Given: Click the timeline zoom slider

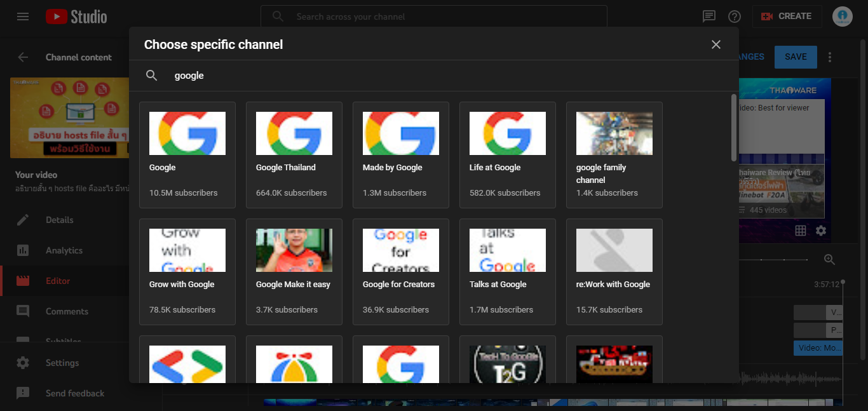Looking at the screenshot, I should [774, 259].
